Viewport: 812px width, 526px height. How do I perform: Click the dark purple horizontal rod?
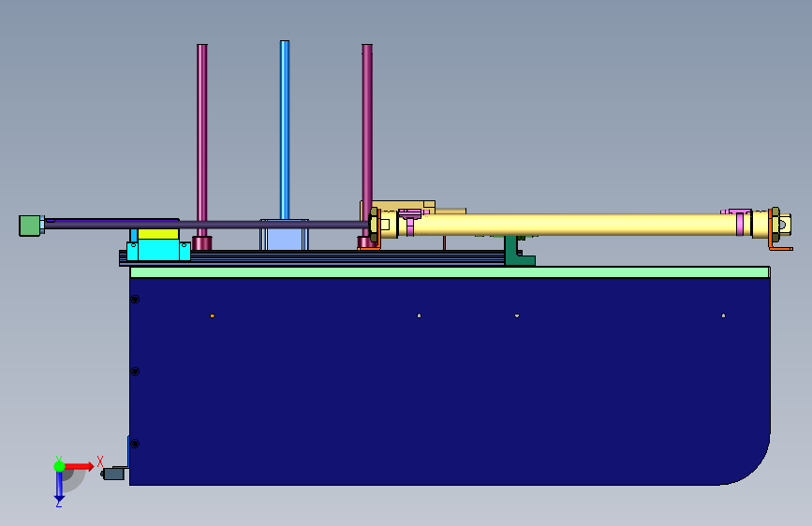click(x=207, y=225)
